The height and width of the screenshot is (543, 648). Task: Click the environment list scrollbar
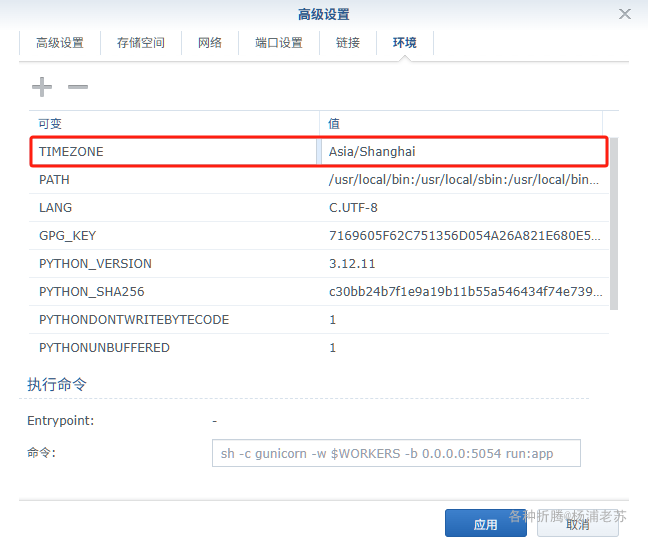click(x=614, y=224)
